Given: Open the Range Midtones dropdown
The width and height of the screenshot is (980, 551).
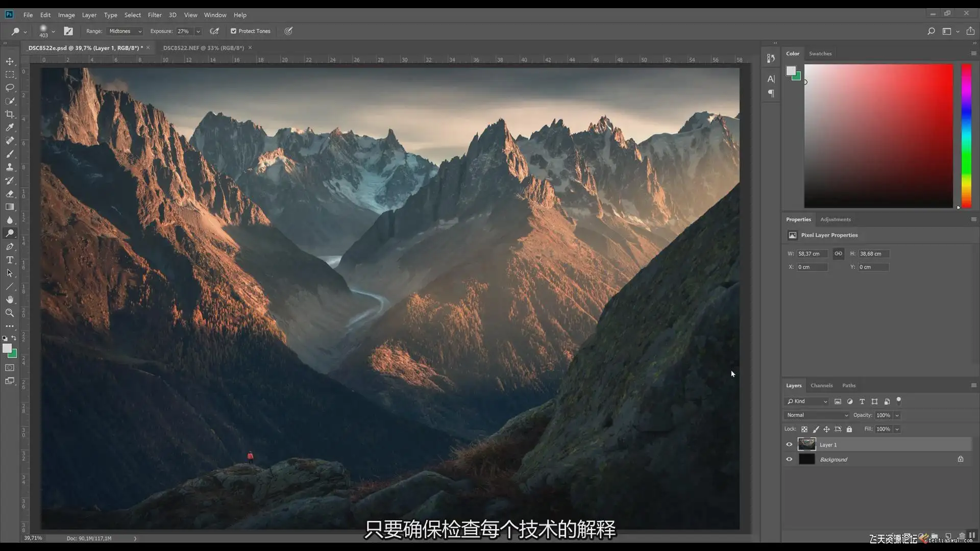Looking at the screenshot, I should coord(125,31).
